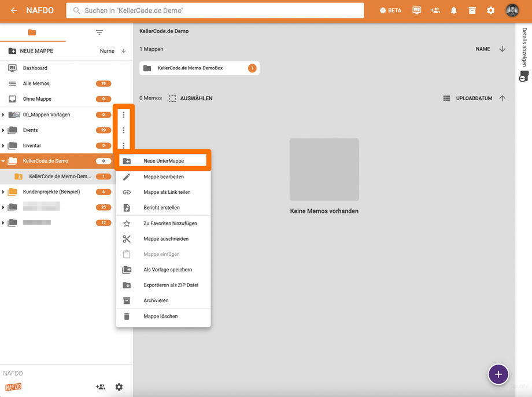This screenshot has width=532, height=397.
Task: Switch to the filter tab in the sidebar
Action: pyautogui.click(x=99, y=32)
